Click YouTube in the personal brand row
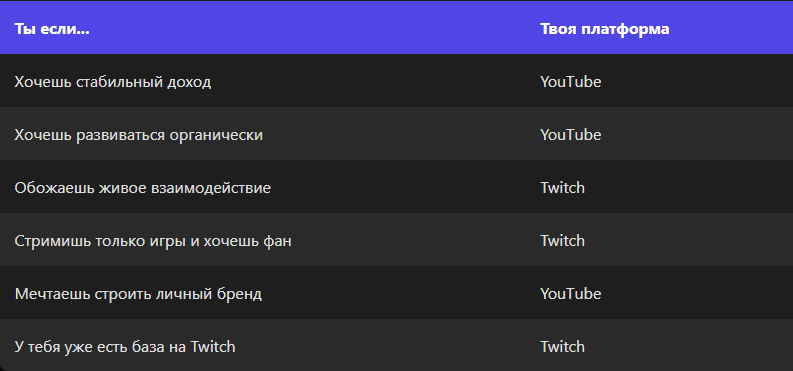The width and height of the screenshot is (793, 371). (570, 293)
